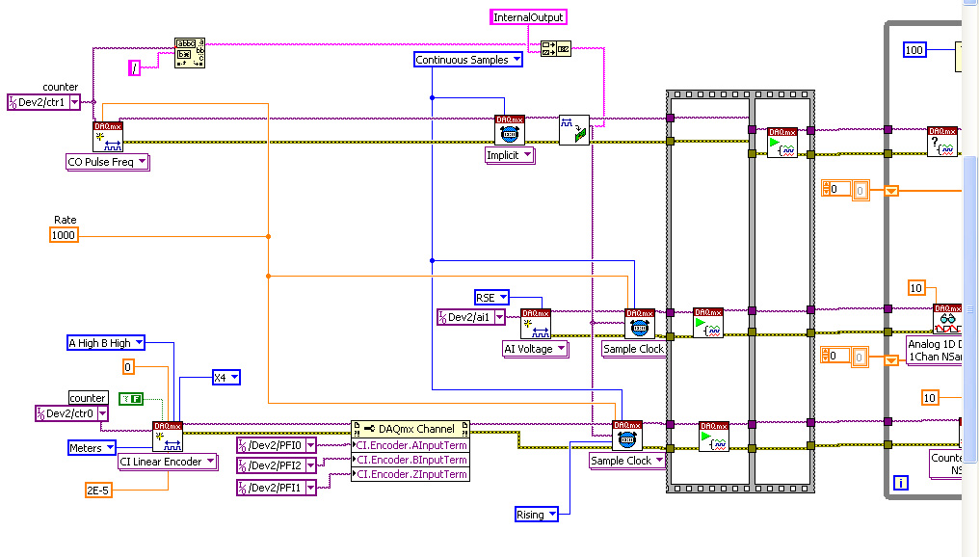Open the encoder Sample Clock selector dropdown
This screenshot has width=980, height=557.
[x=659, y=461]
